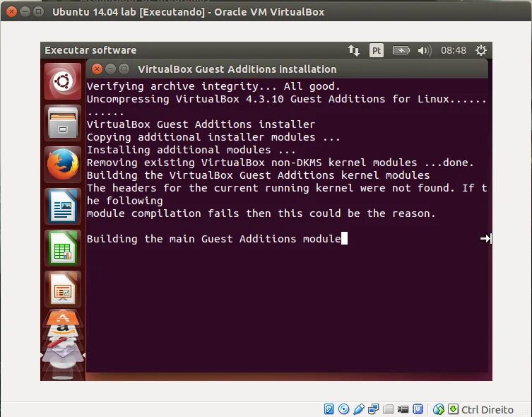532x417 pixels.
Task: Open the Ubuntu Dash home launcher
Action: pos(63,81)
